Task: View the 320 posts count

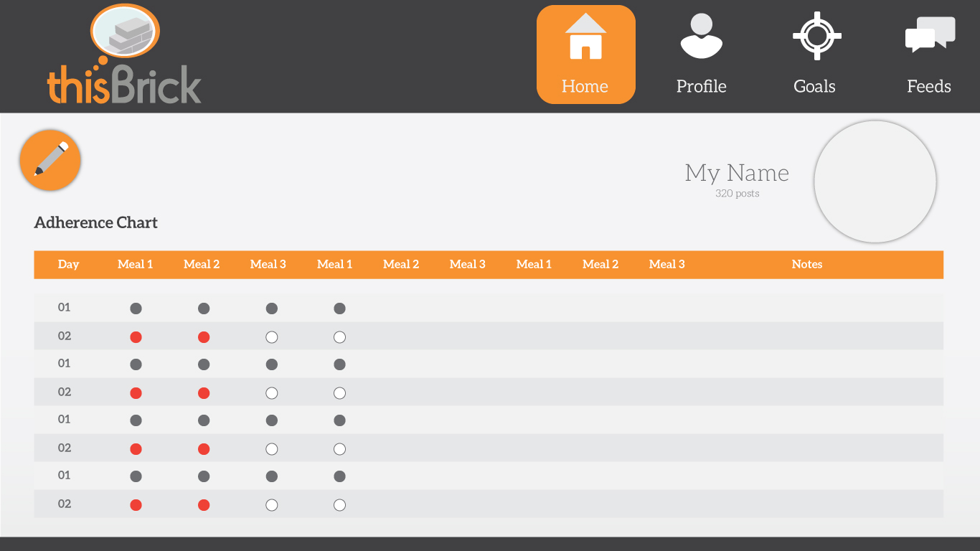Action: [737, 194]
